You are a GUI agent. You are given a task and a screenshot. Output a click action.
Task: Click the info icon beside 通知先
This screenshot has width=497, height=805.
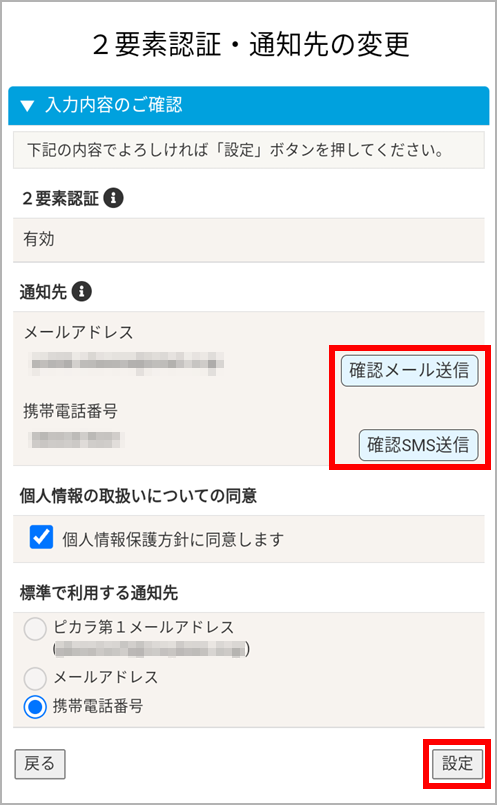tap(82, 292)
